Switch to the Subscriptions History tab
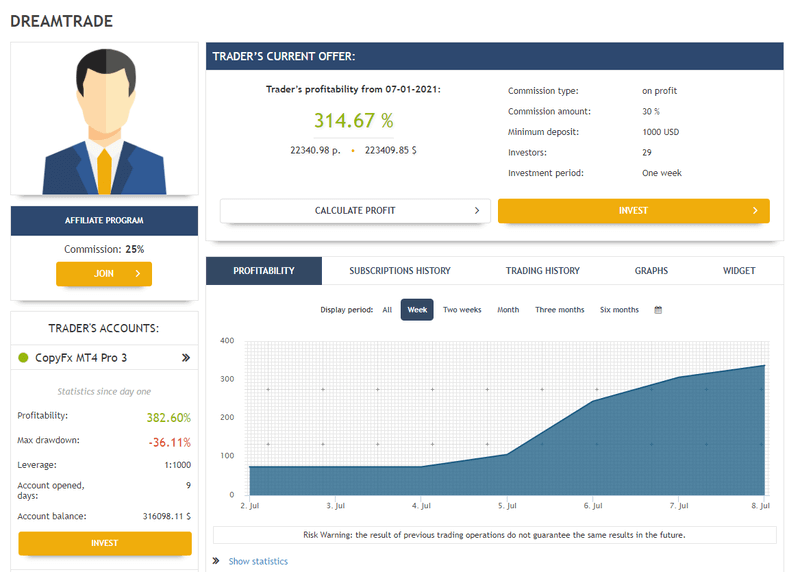This screenshot has height=572, width=800. (x=400, y=270)
